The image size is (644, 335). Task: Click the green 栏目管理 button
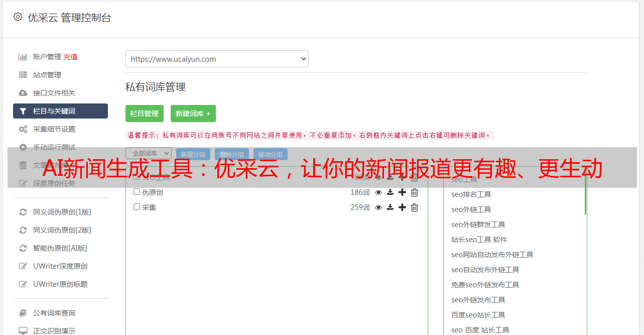coord(145,114)
